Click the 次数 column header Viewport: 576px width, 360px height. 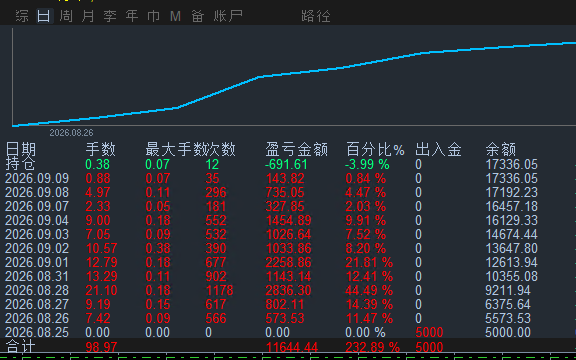click(x=220, y=150)
